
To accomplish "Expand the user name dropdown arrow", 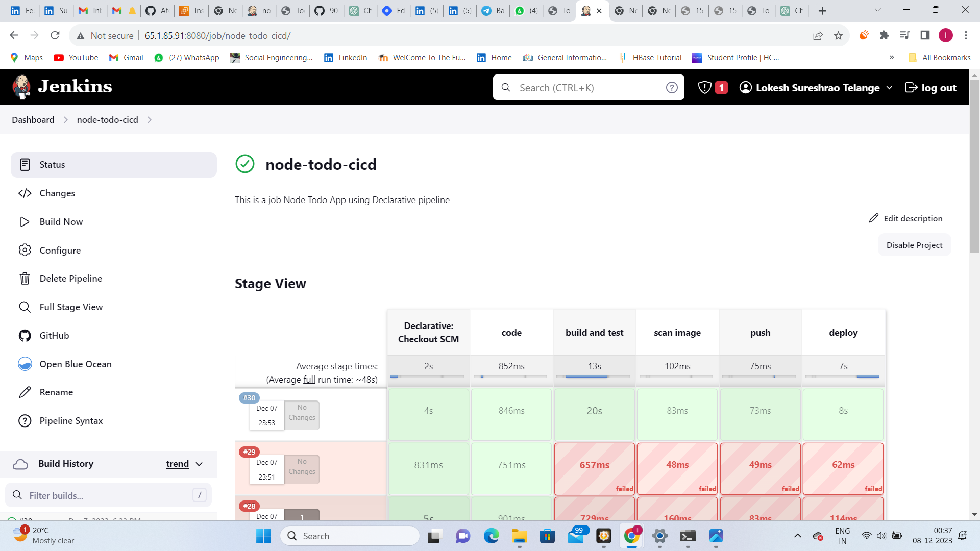I will coord(890,88).
